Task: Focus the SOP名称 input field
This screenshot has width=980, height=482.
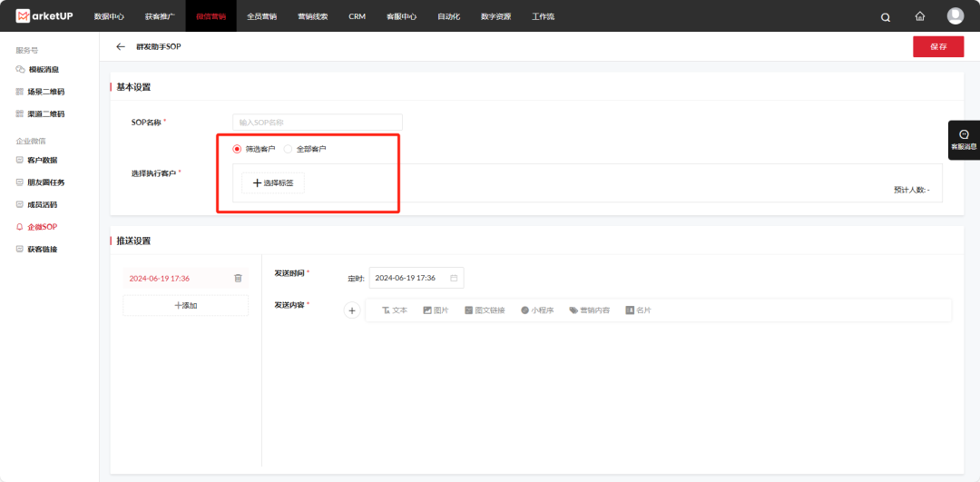Action: (x=317, y=122)
